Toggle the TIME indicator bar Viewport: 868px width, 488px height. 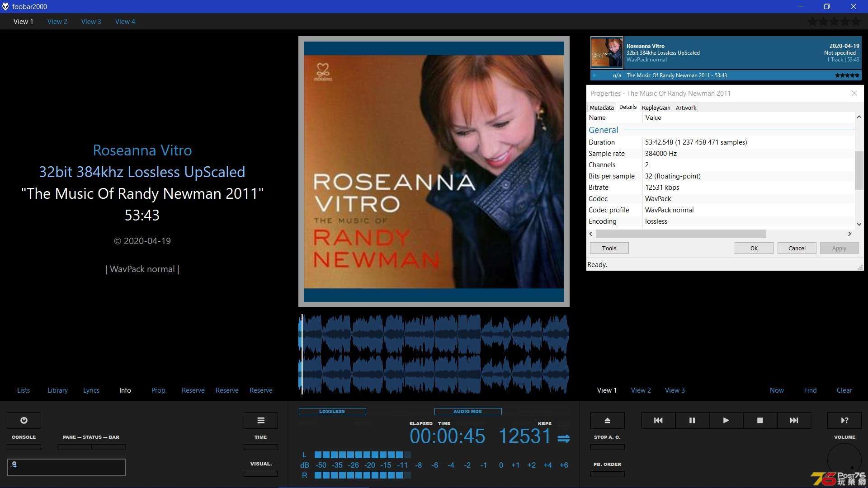coord(261,447)
